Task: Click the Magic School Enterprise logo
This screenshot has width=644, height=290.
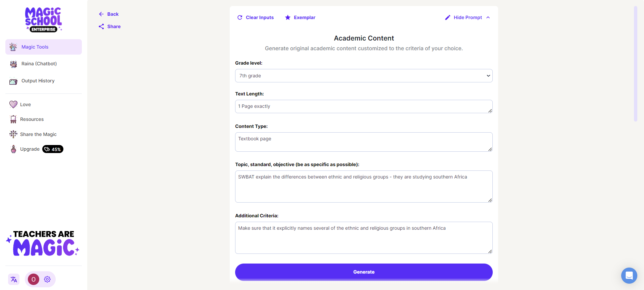Action: 44,20
